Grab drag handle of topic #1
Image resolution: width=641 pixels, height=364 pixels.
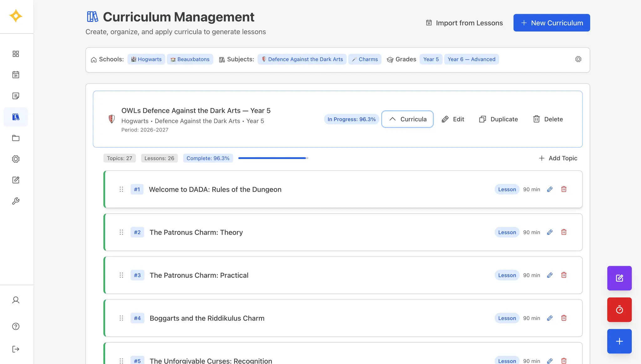pos(121,189)
